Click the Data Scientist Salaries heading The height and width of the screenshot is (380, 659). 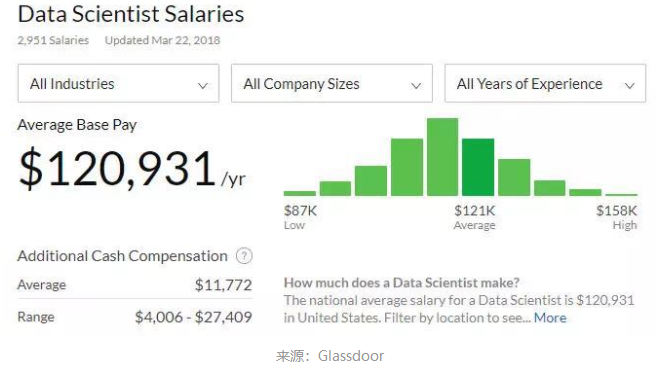[x=131, y=14]
